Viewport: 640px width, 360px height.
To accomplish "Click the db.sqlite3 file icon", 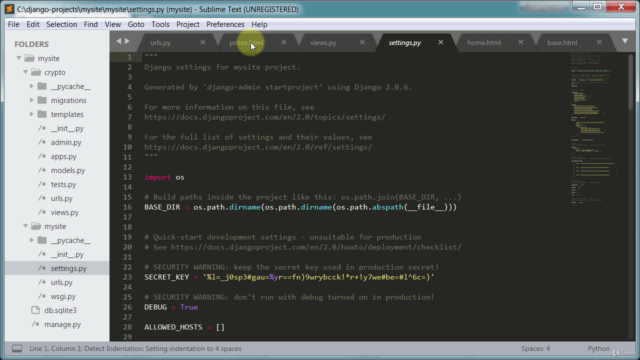I will pos(36,310).
